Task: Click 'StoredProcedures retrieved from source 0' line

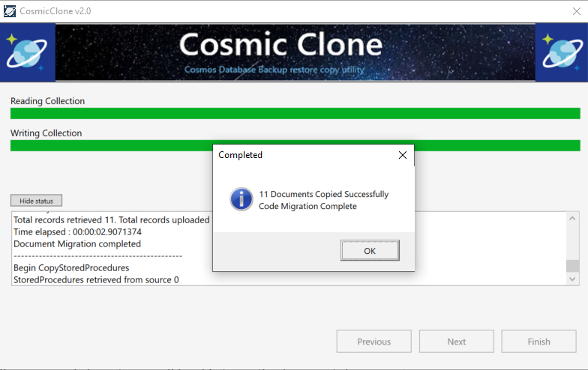Action: [x=96, y=280]
